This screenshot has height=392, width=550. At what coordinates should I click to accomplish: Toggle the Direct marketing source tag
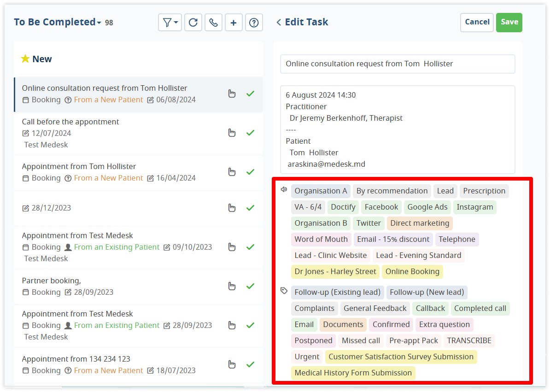[x=420, y=223]
